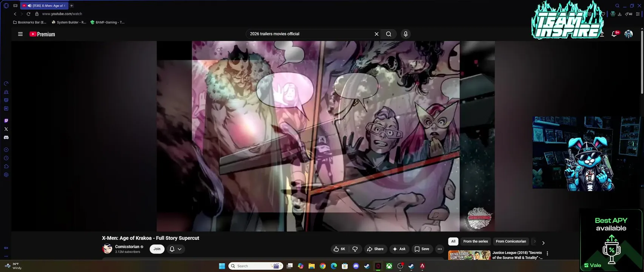This screenshot has height=272, width=644.
Task: Run the YouTube search magnifier button
Action: pyautogui.click(x=388, y=34)
